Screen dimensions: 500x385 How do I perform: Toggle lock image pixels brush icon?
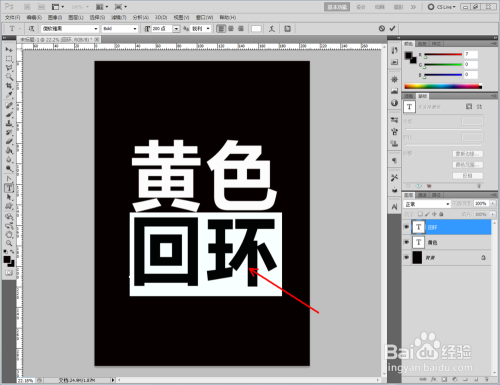coord(427,214)
